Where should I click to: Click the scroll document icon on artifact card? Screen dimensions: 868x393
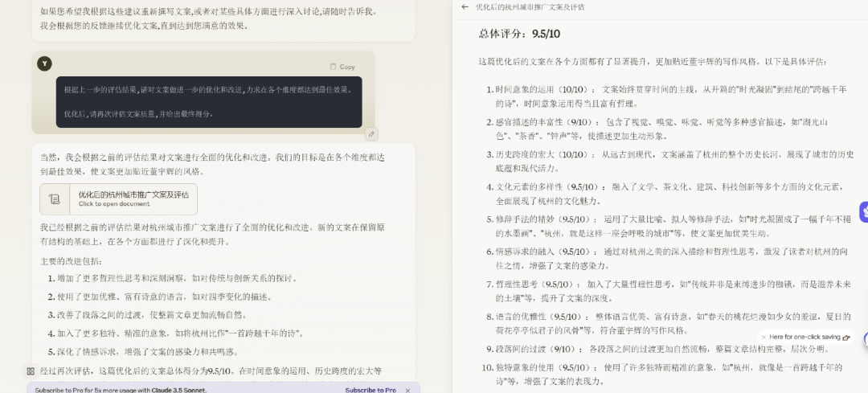(55, 199)
